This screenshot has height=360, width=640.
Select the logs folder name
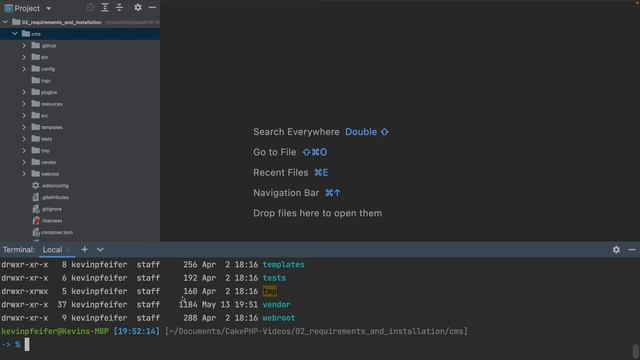(46, 81)
